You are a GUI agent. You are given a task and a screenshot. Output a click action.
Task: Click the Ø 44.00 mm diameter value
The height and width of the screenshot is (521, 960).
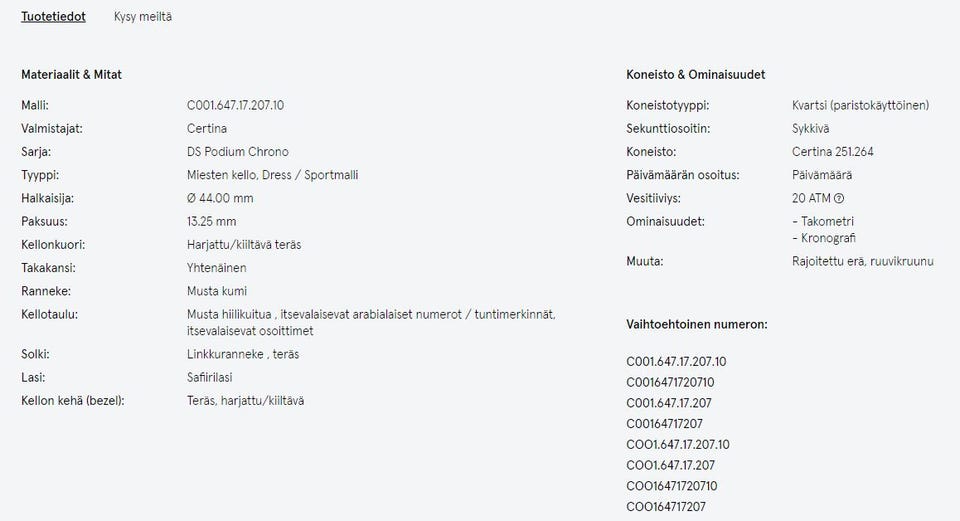(x=220, y=198)
